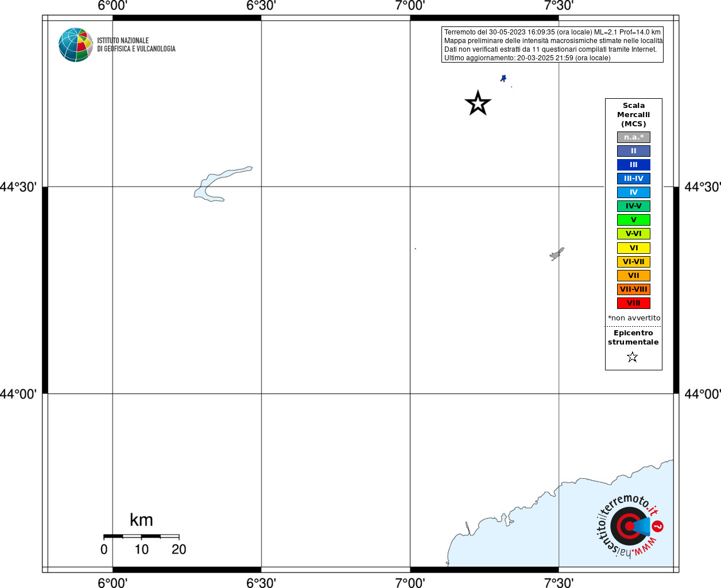
Task: Click the intensity IV legend swatch
Action: coord(634,192)
